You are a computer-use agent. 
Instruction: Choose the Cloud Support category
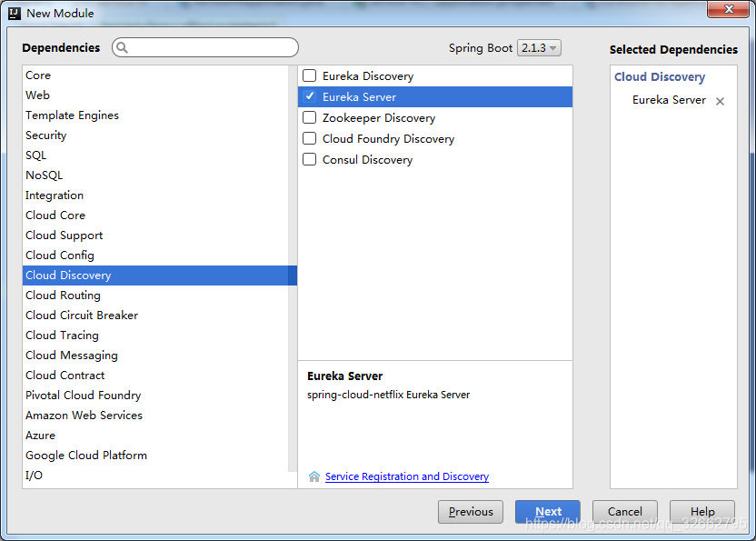[x=155, y=235]
